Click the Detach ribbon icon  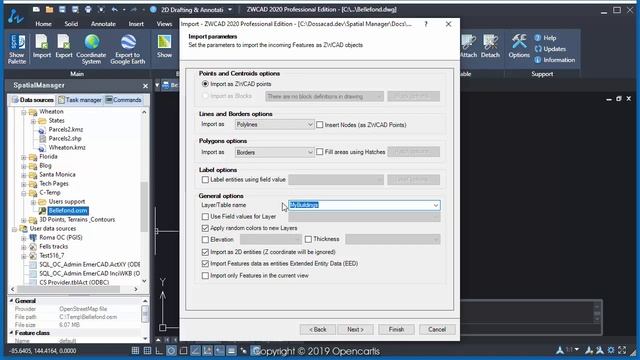click(x=490, y=46)
